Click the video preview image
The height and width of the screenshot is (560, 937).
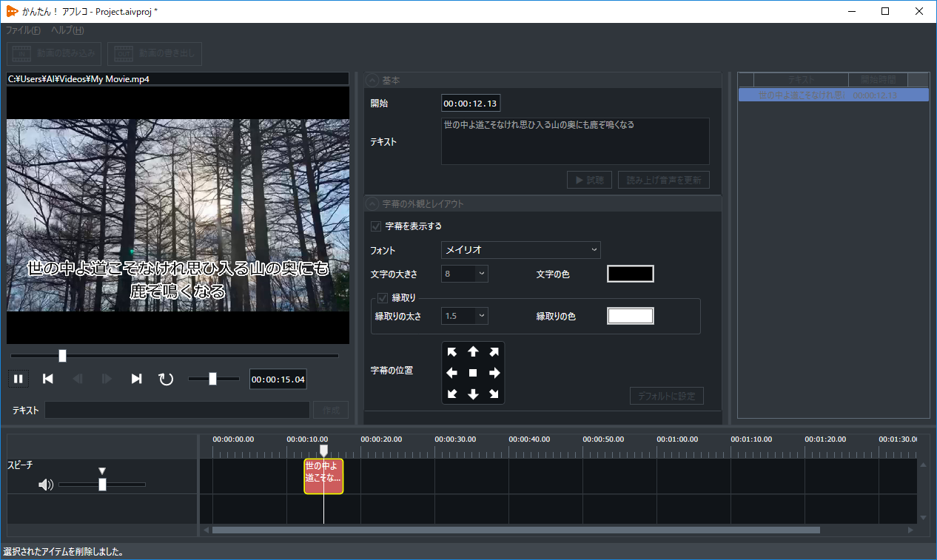tap(178, 215)
